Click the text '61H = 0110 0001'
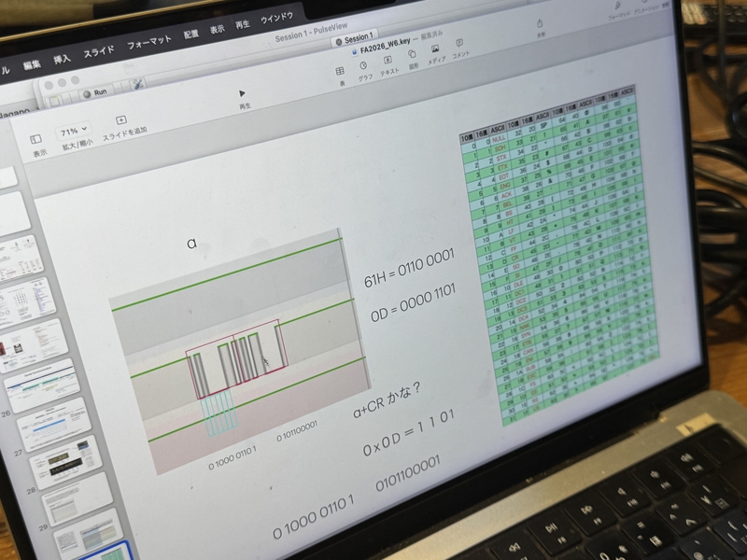The height and width of the screenshot is (560, 747). [409, 268]
